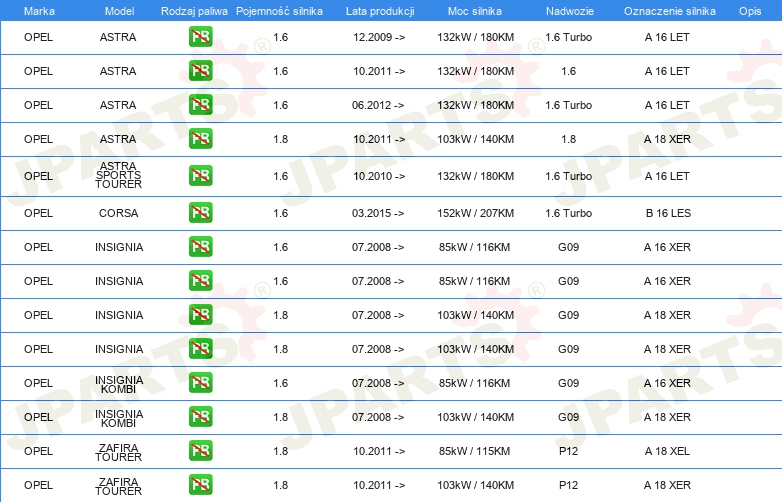
Task: Click the Model column header
Action: pyautogui.click(x=119, y=11)
